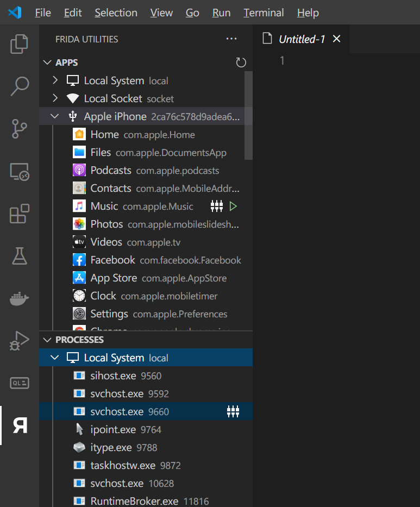
Task: Open the File menu
Action: [43, 12]
